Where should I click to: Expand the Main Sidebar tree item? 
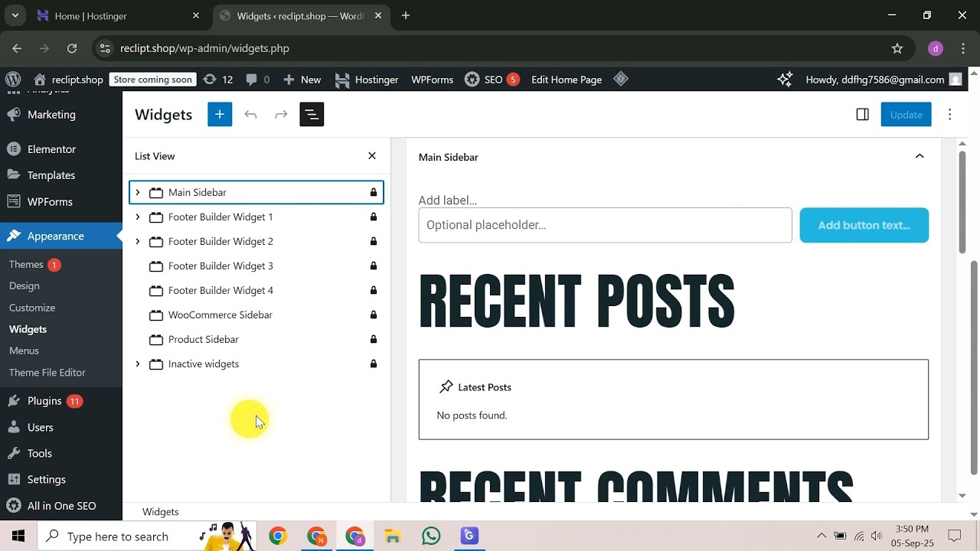click(138, 192)
